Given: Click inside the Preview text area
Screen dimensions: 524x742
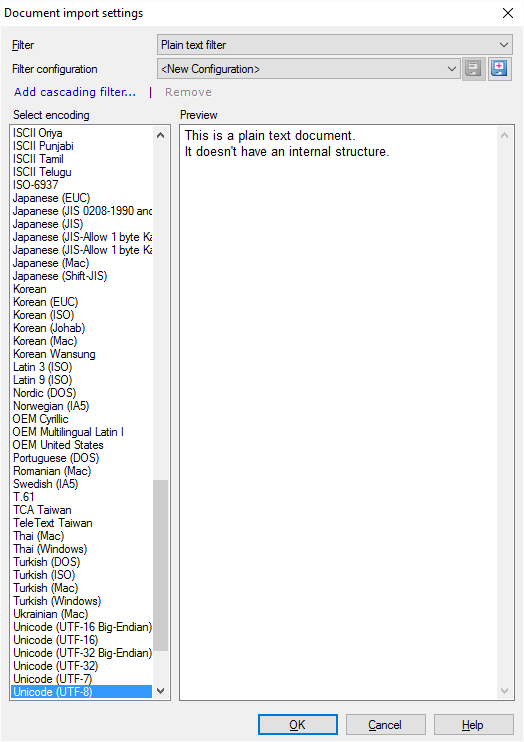Looking at the screenshot, I should (347, 413).
